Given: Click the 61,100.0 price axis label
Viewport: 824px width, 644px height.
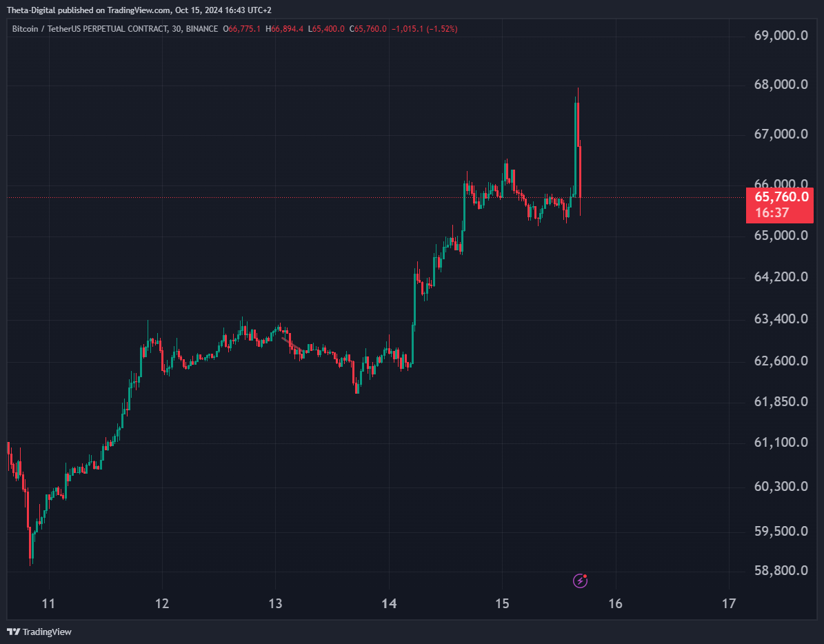Looking at the screenshot, I should [x=781, y=442].
